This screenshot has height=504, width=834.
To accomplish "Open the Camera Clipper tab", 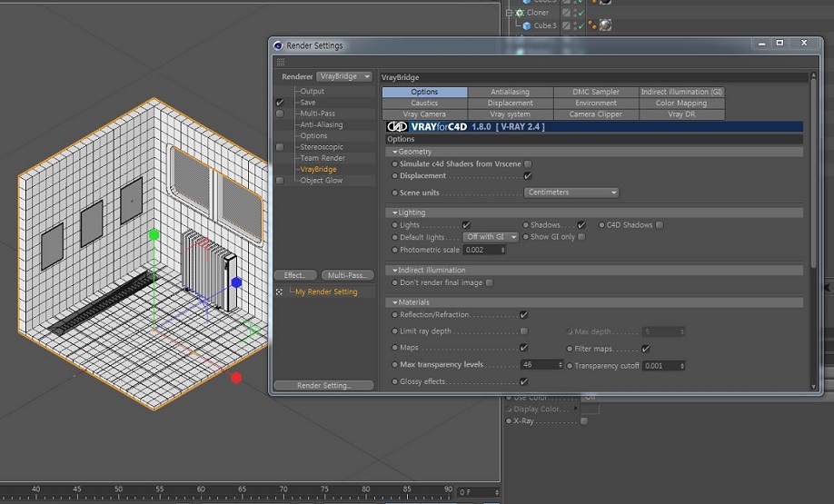I will pos(596,114).
